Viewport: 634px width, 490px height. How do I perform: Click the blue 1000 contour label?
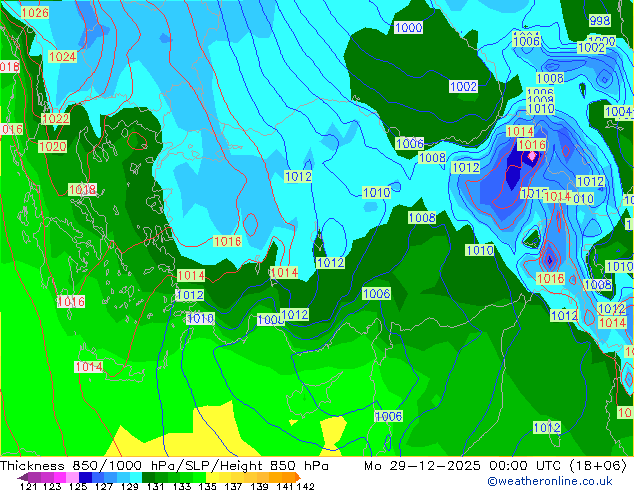pos(408,27)
